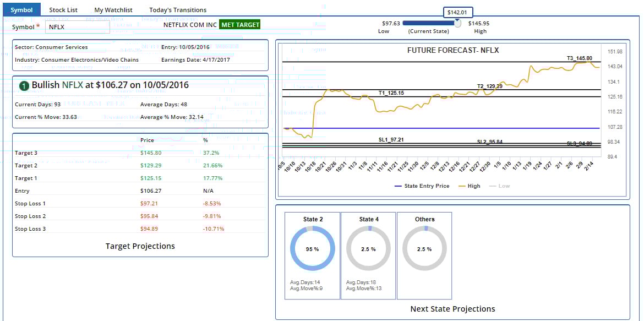The height and width of the screenshot is (321, 644).
Task: Click the SL1_97.21 stop loss label
Action: coord(391,140)
